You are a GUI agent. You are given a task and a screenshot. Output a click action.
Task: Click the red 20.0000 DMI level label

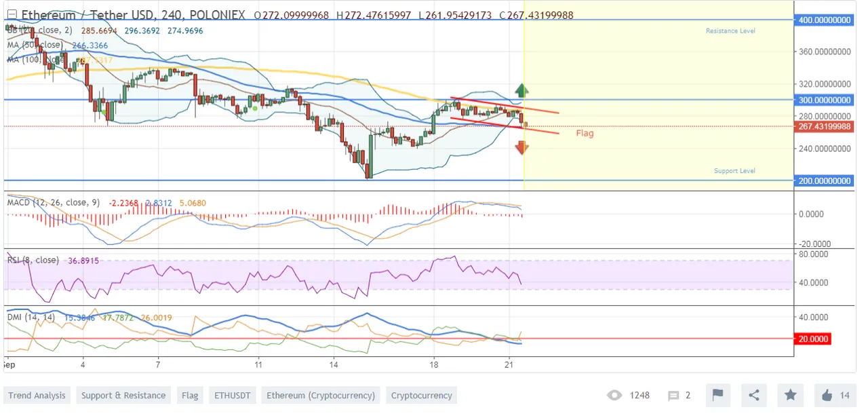point(812,339)
